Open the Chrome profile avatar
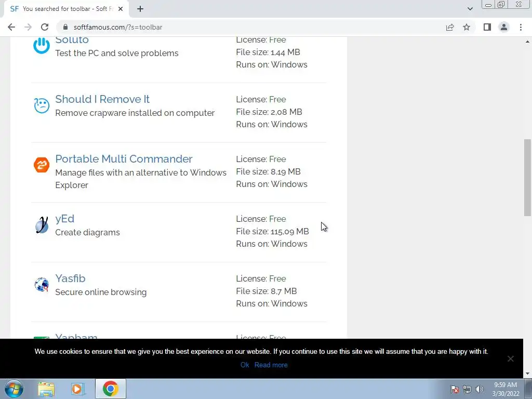The height and width of the screenshot is (399, 532). click(504, 27)
